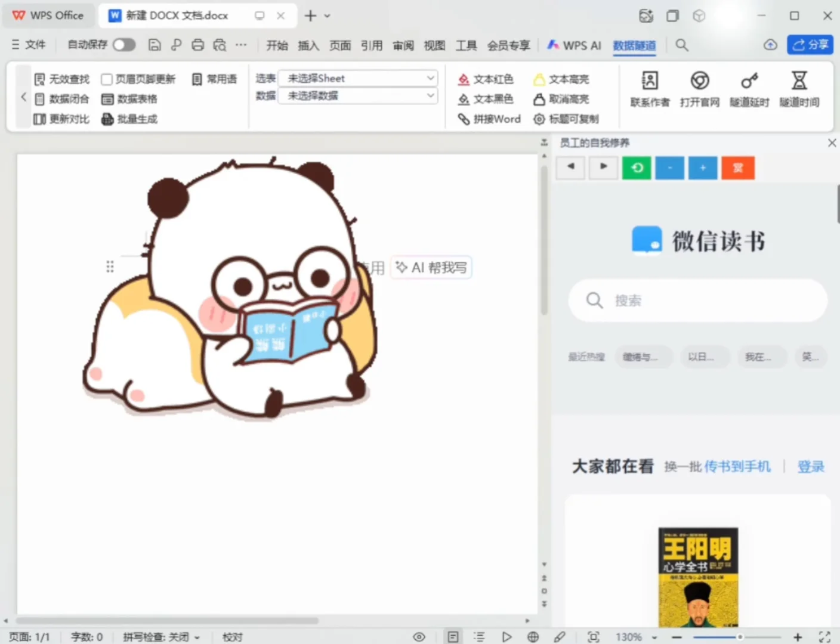Click the paragraph drag handle dots
This screenshot has height=644, width=840.
tap(110, 267)
